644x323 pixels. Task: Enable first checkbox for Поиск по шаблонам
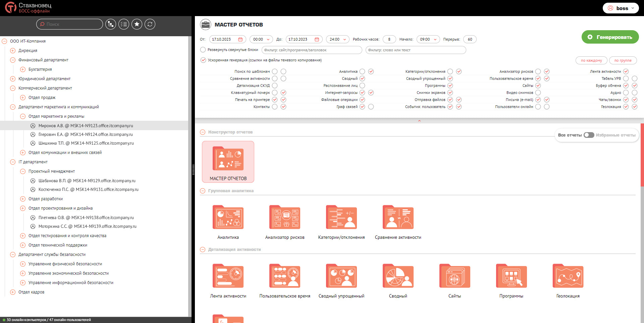click(x=275, y=71)
